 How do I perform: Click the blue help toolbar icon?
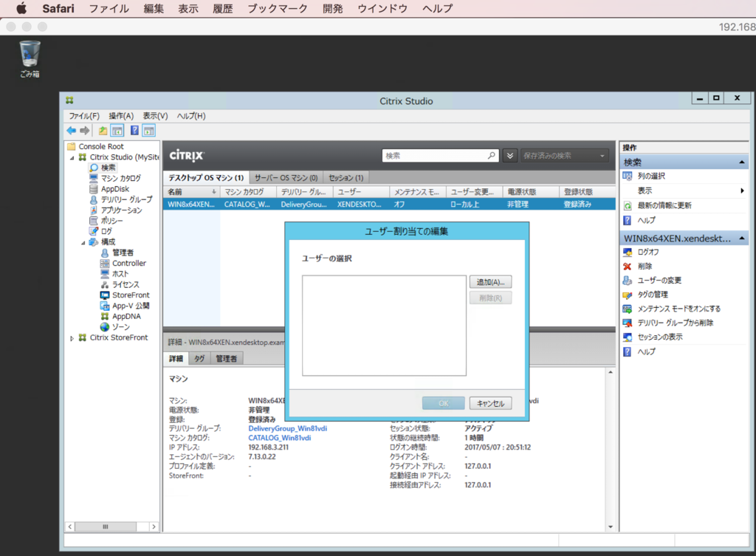coord(134,130)
